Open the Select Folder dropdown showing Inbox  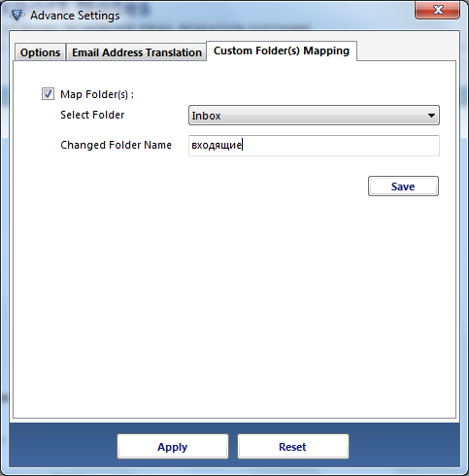point(314,116)
